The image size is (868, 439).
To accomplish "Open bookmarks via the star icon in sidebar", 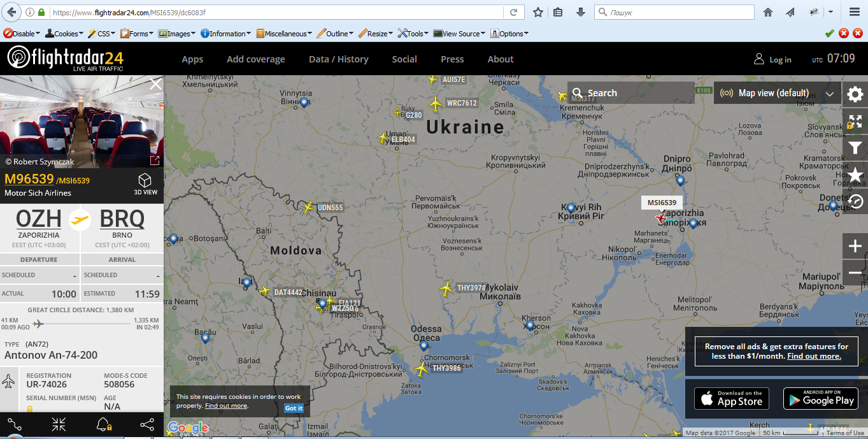I will click(x=855, y=175).
